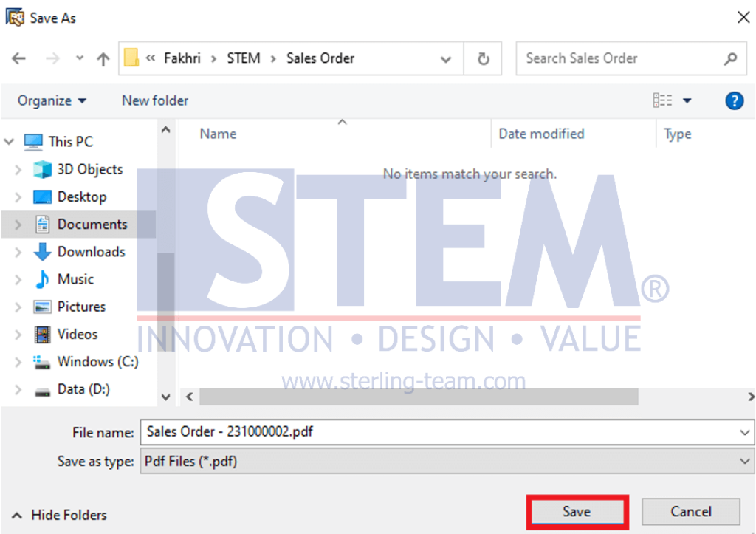This screenshot has width=756, height=534.
Task: Open the recent locations dropdown in address bar
Action: pyautogui.click(x=445, y=58)
